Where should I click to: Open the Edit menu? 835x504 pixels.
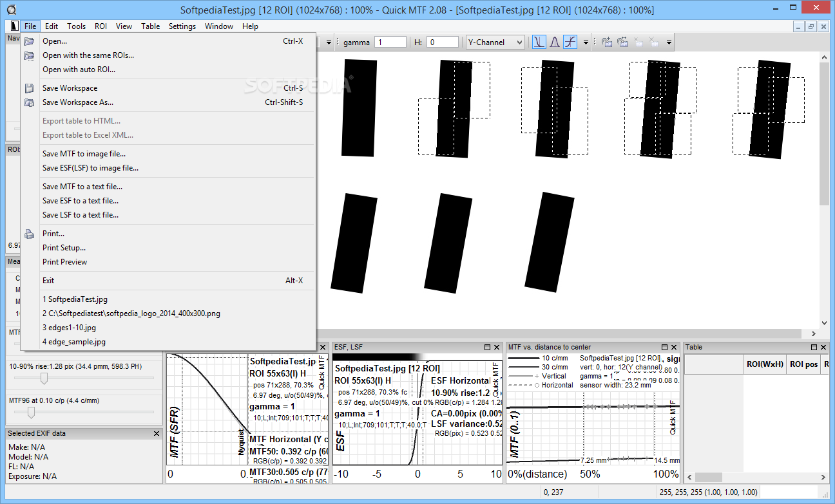52,26
